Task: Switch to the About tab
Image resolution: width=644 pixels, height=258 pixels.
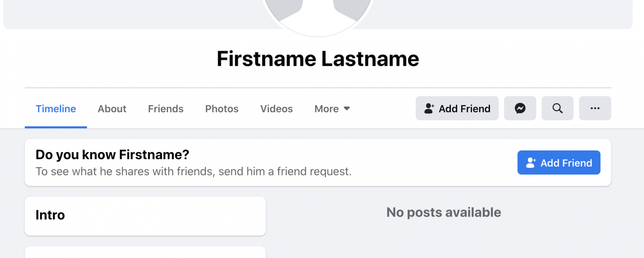Action: pyautogui.click(x=112, y=109)
